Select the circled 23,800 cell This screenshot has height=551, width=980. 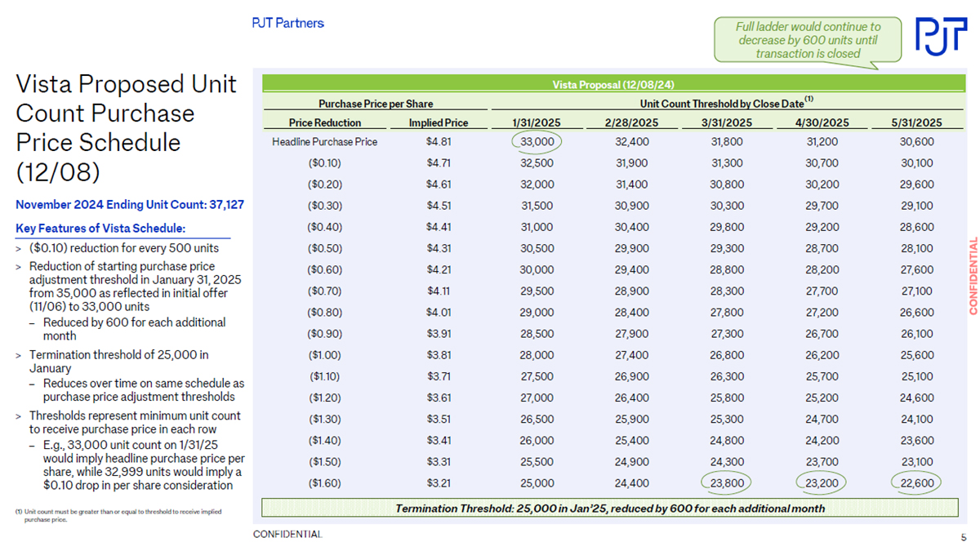coord(728,483)
